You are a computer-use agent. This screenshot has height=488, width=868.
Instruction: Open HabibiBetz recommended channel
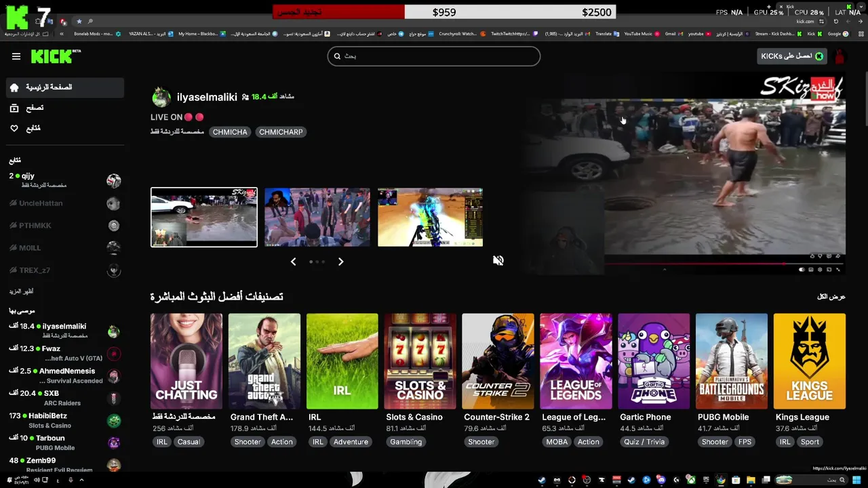click(64, 420)
